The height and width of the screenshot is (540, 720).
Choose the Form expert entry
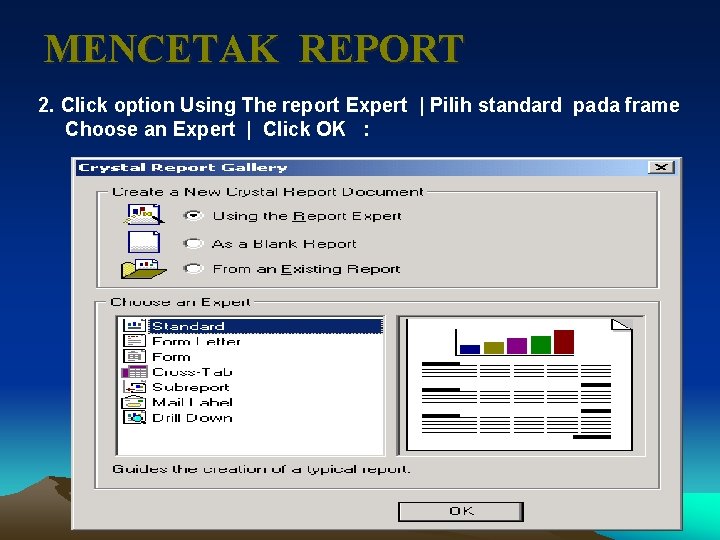pyautogui.click(x=171, y=357)
